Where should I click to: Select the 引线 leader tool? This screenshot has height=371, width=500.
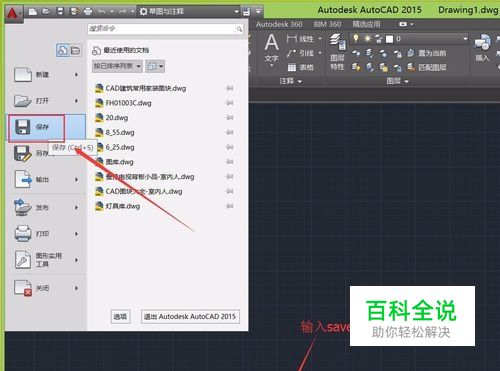(300, 53)
